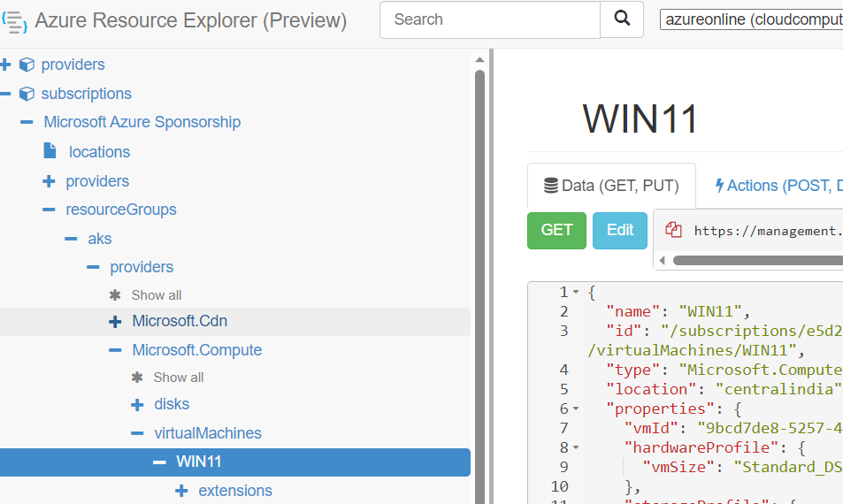
Task: Open the locations tree item
Action: pos(99,152)
